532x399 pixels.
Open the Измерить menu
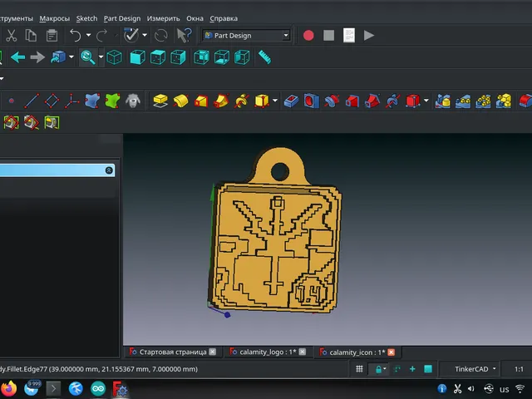click(x=163, y=18)
